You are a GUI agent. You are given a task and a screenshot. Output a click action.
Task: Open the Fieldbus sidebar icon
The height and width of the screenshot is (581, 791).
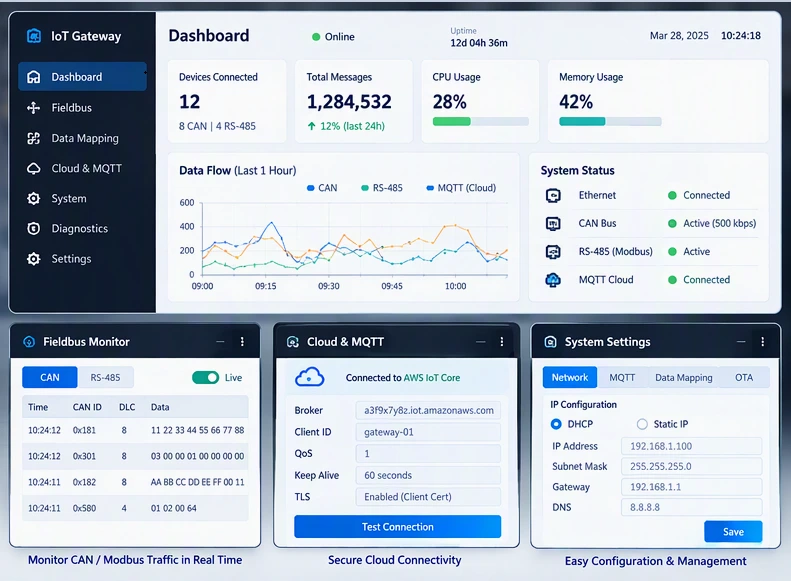coord(33,107)
